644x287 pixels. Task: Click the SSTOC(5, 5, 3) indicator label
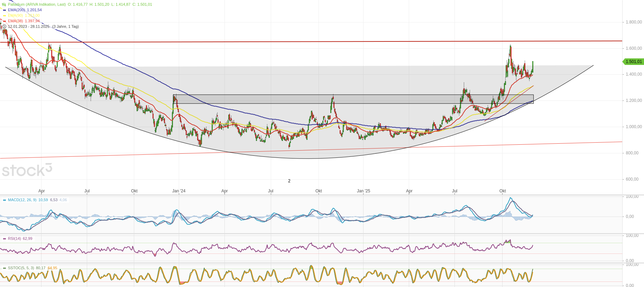pyautogui.click(x=21, y=268)
